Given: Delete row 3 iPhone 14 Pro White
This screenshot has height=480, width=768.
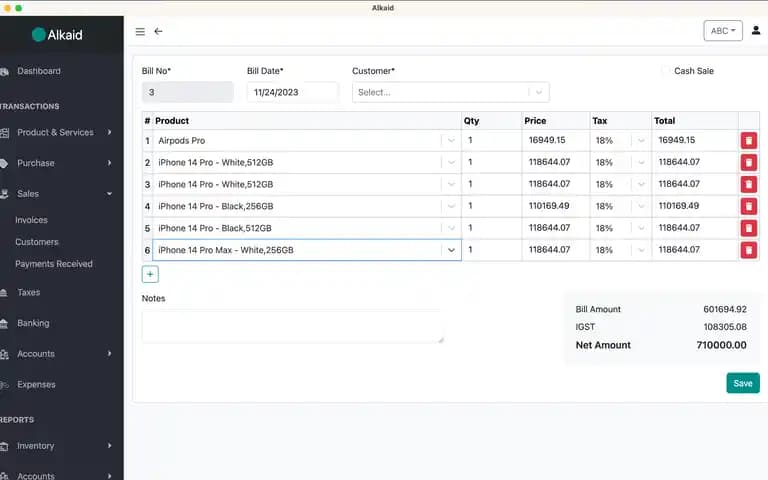Looking at the screenshot, I should 748,185.
